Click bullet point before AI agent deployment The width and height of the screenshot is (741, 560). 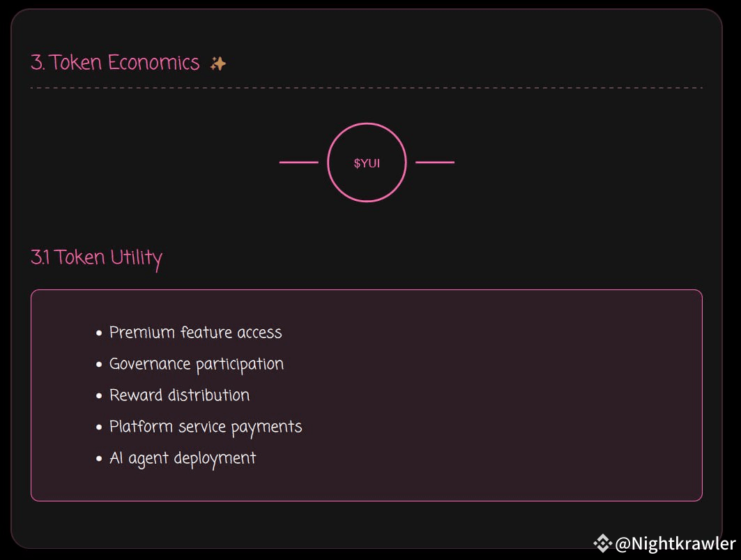click(100, 459)
